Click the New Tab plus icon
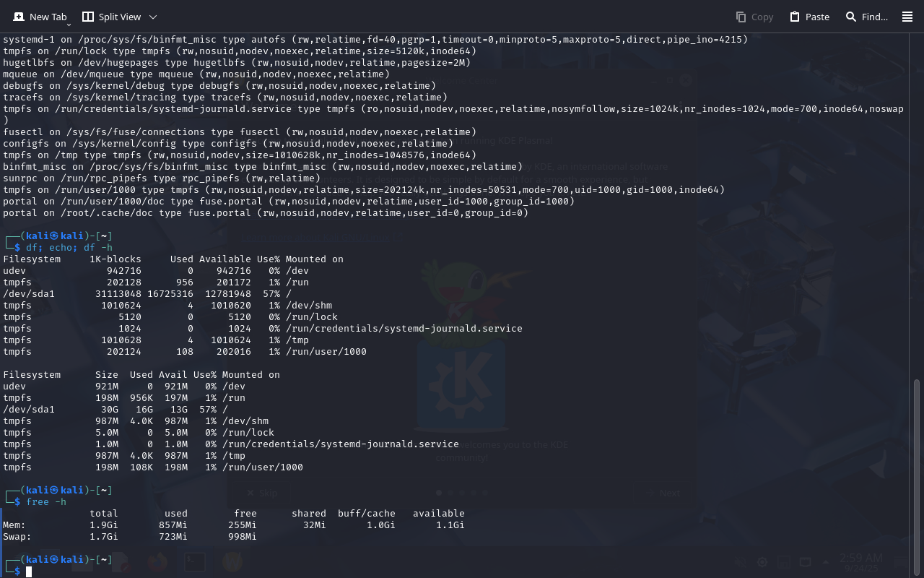Viewport: 924px width, 578px height. click(19, 17)
